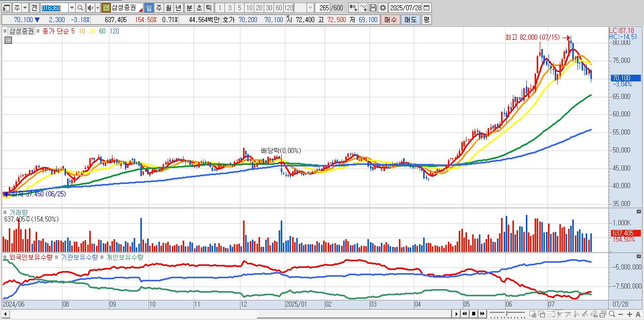The height and width of the screenshot is (320, 644).
Task: Zoom in with the plus icon
Action: [x=630, y=314]
